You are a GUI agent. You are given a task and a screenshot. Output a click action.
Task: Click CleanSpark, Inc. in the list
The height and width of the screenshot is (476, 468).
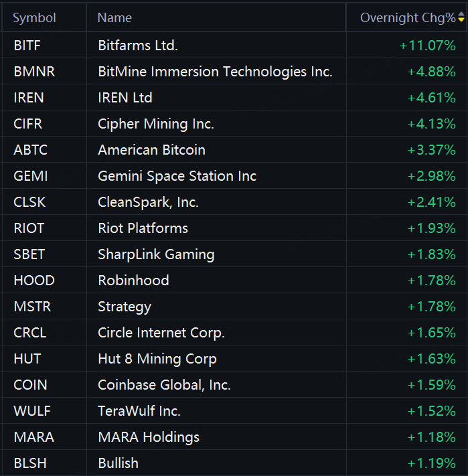148,202
